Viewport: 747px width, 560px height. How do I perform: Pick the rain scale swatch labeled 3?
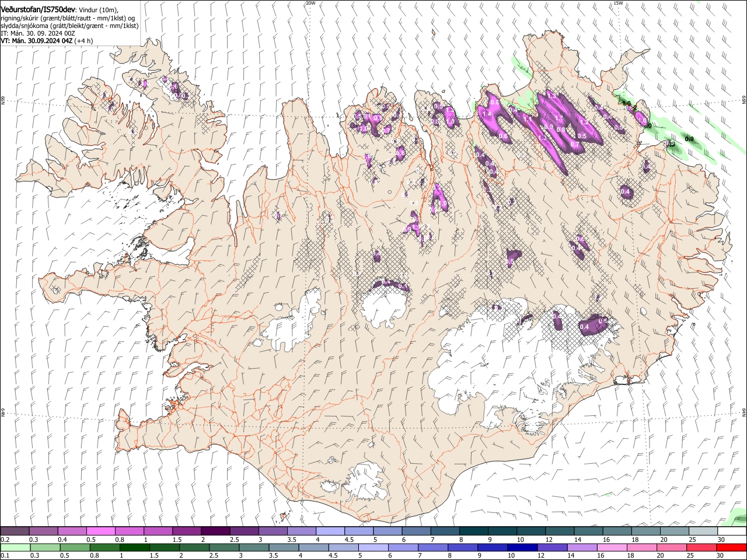point(254,547)
